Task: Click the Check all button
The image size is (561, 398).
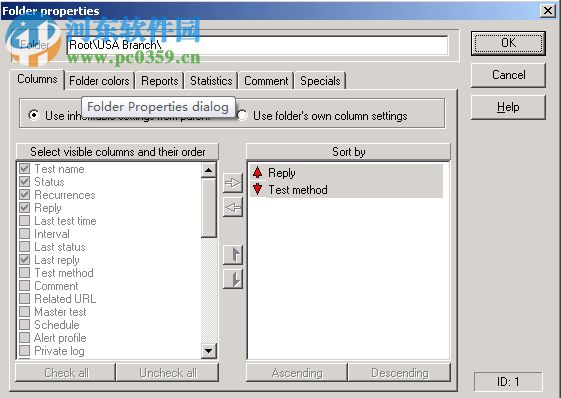Action: (66, 373)
